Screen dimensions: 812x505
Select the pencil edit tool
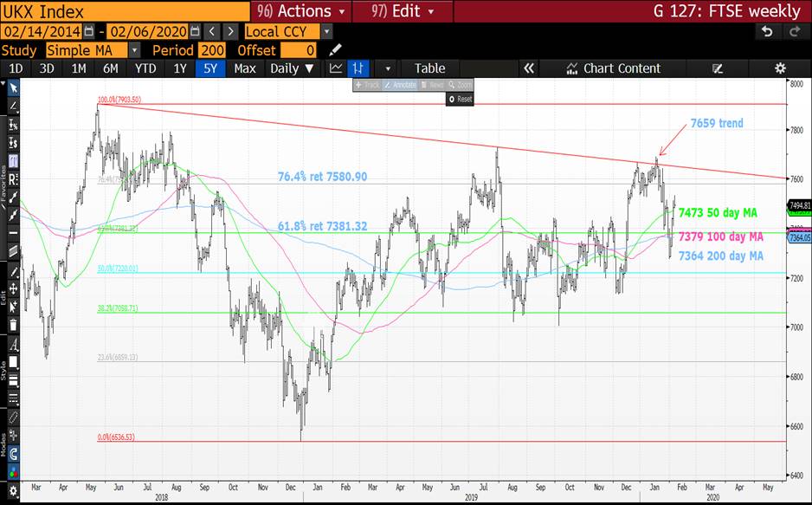click(x=14, y=271)
